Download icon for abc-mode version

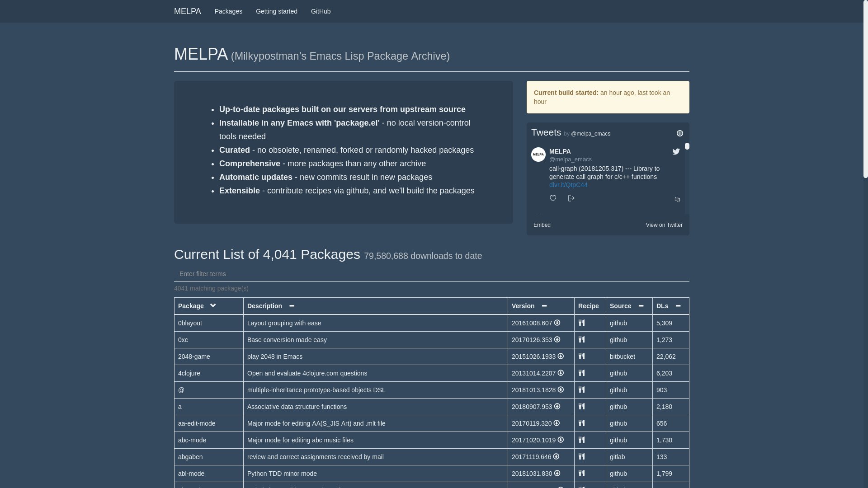pyautogui.click(x=561, y=440)
